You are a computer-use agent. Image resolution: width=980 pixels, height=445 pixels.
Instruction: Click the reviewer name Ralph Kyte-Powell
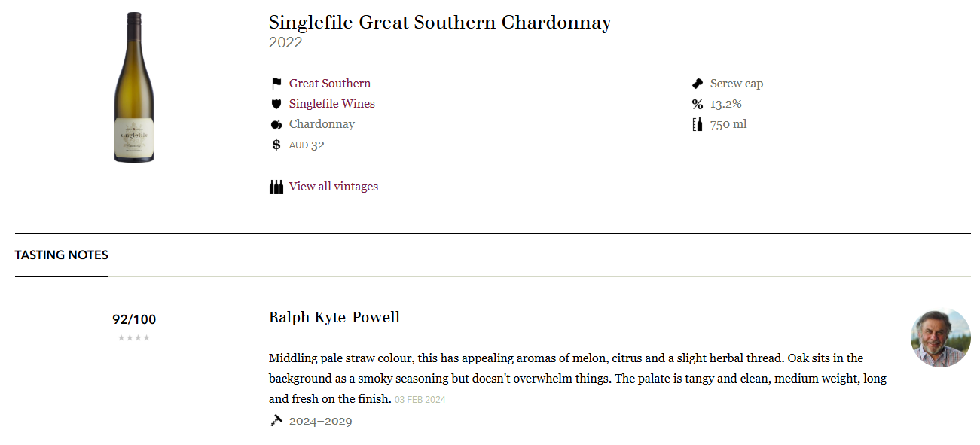334,318
